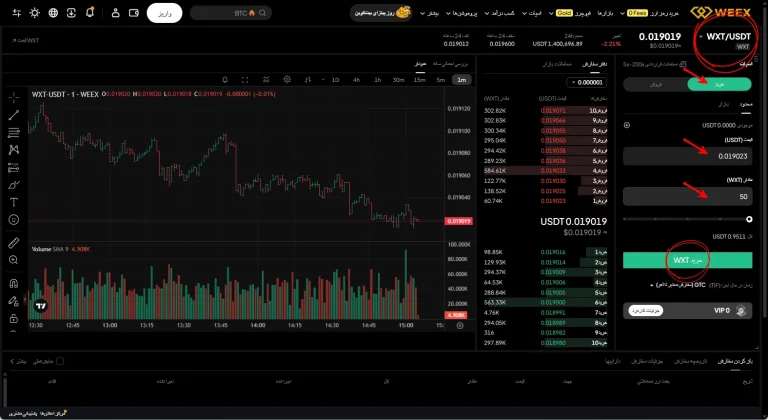Select the 30m timeframe
This screenshot has height=420, width=768.
[398, 79]
